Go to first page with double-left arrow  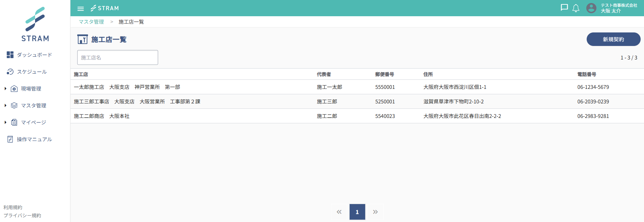click(x=339, y=212)
